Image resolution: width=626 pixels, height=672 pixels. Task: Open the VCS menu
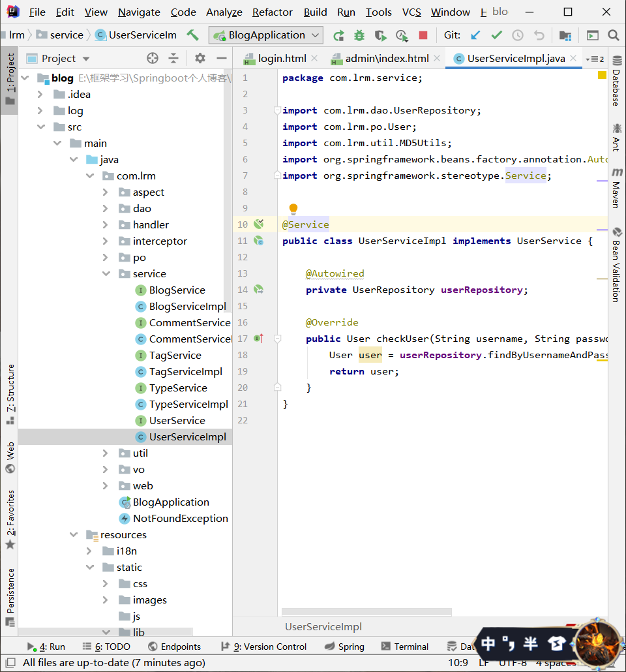(x=411, y=12)
